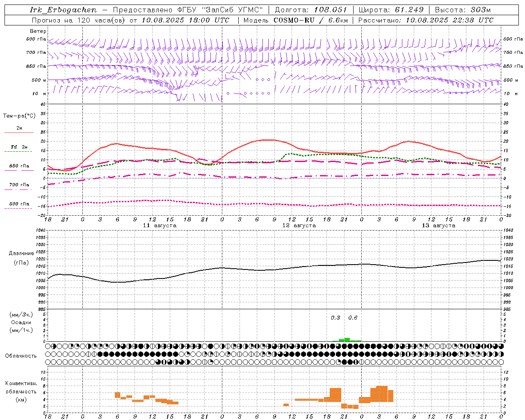Click the Конвективн. label
Image resolution: width=525 pixels, height=420 pixels.
tap(21, 383)
